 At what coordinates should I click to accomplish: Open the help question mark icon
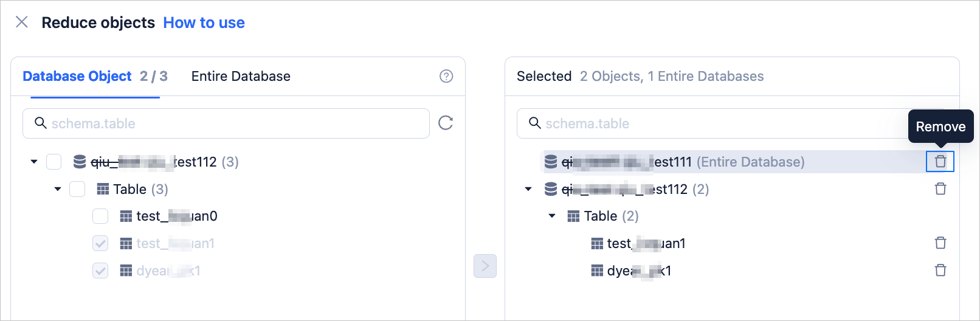click(446, 76)
